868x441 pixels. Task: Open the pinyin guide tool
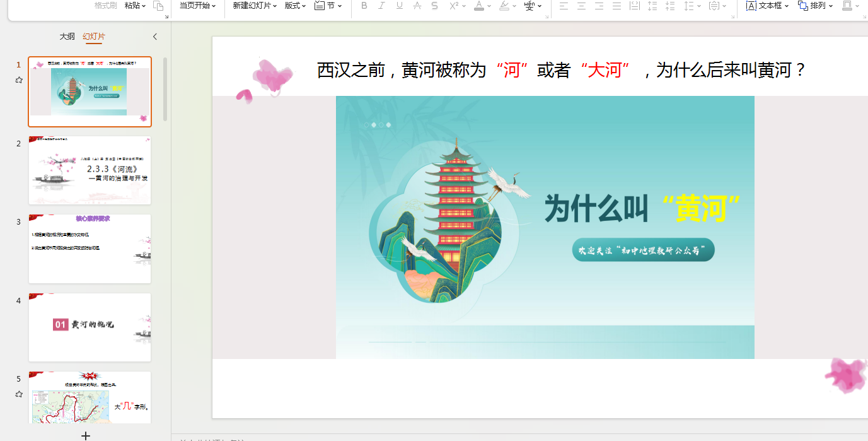[x=529, y=6]
